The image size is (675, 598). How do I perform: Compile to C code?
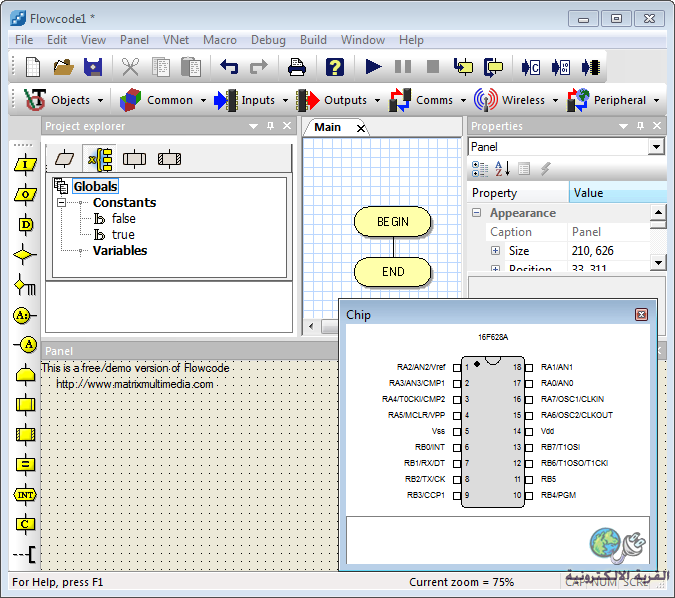(x=530, y=67)
